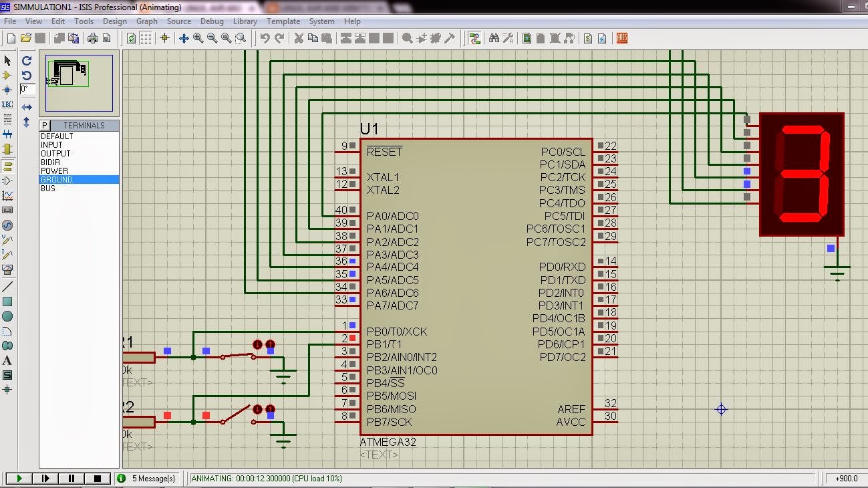Open the design explorer icon

point(527,38)
